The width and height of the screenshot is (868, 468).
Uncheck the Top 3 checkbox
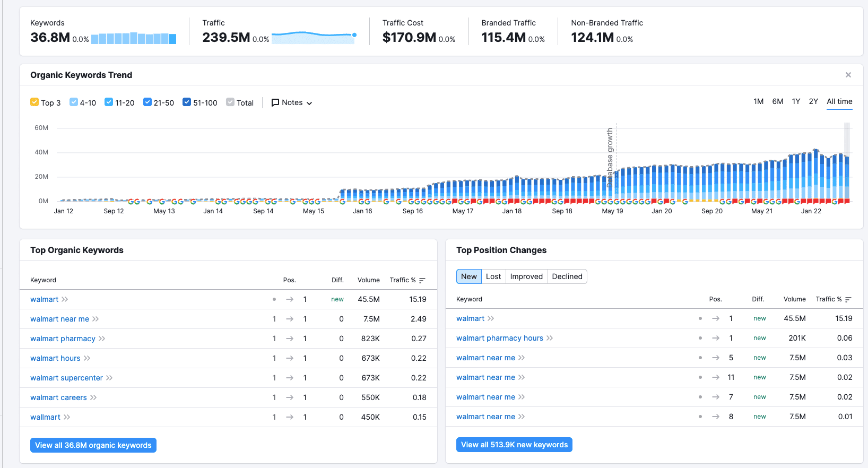click(34, 102)
